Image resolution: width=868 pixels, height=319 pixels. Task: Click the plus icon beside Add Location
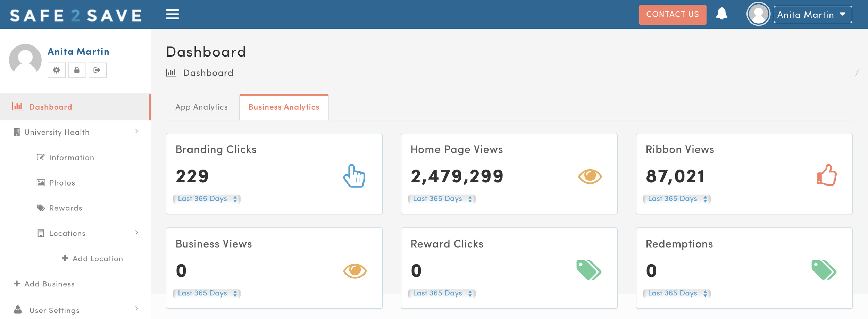65,258
